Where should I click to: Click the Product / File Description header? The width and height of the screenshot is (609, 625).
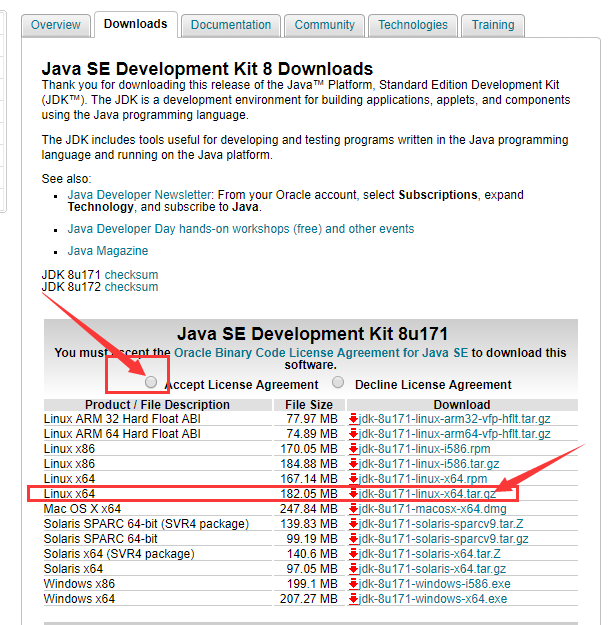157,405
